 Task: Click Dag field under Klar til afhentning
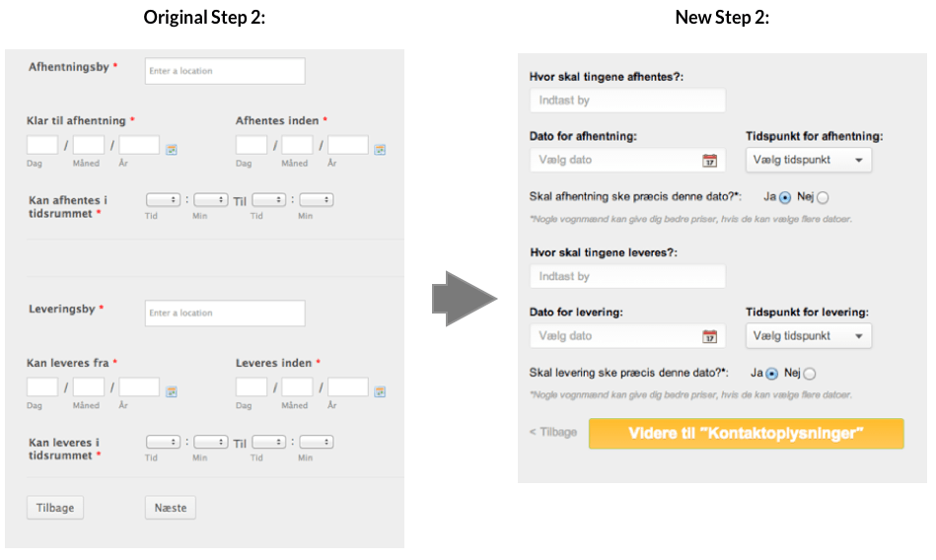tap(42, 145)
